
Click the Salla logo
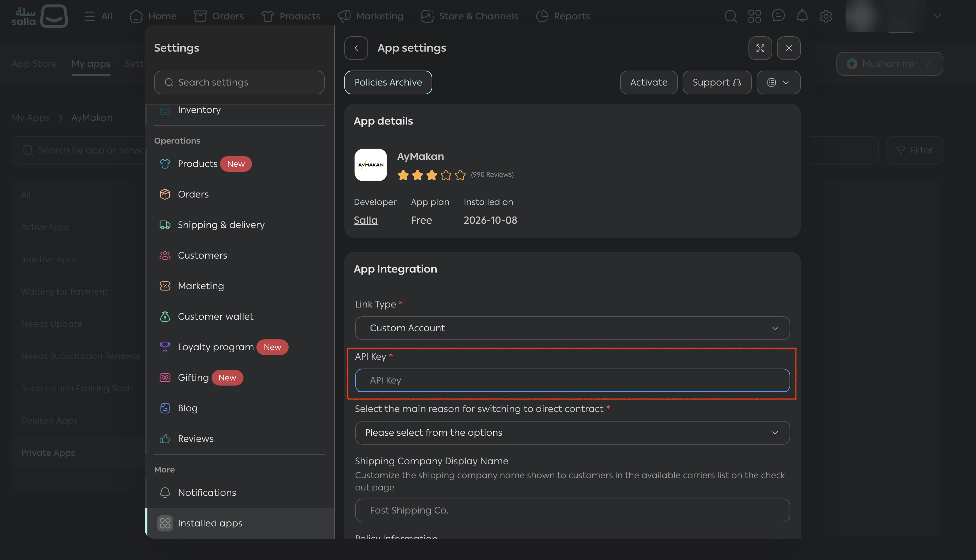click(x=40, y=16)
